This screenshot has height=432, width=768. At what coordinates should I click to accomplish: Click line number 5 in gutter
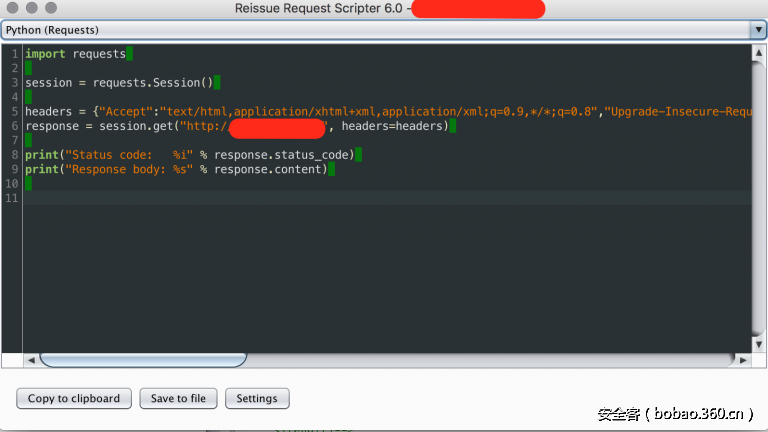[x=15, y=112]
